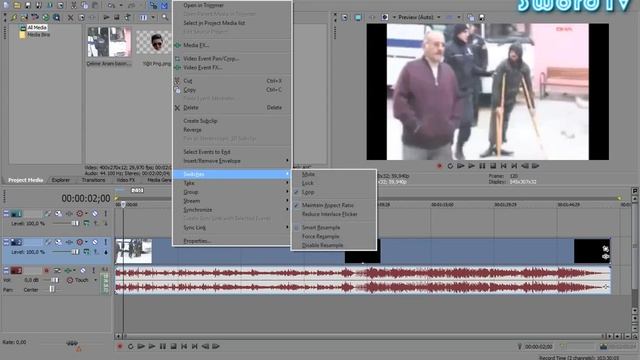Click timeline Pause button in bottom transport

(162, 347)
